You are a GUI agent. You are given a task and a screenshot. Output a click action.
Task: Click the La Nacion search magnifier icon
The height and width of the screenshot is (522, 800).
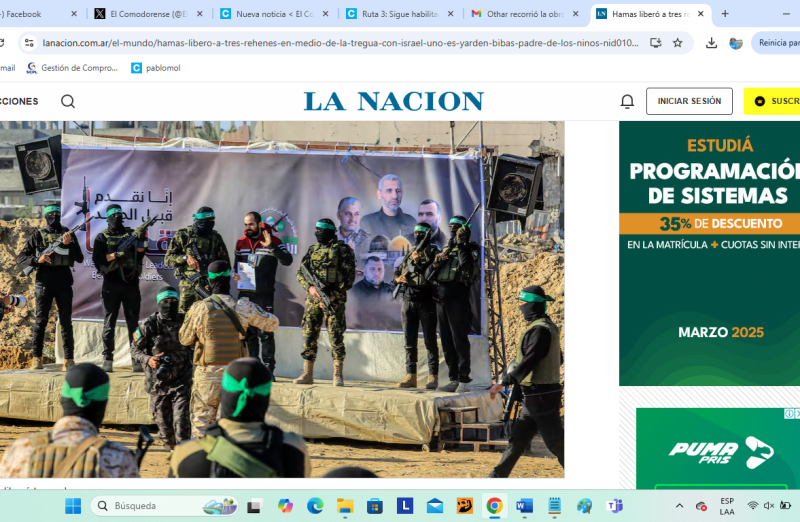pos(67,101)
